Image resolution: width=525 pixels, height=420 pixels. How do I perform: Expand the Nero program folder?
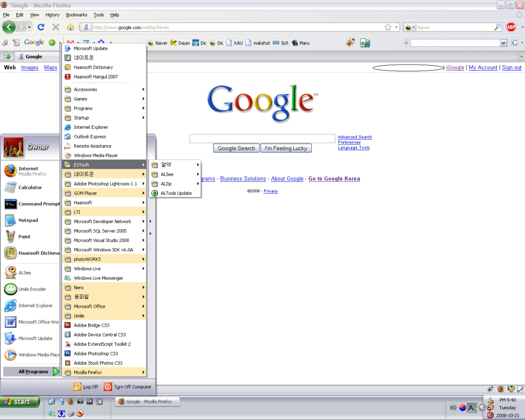[104, 288]
